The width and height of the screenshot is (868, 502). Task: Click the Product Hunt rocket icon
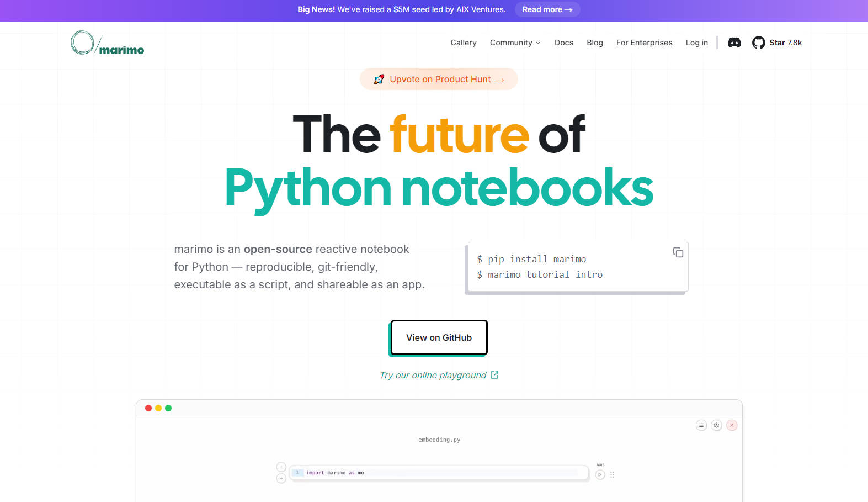coord(379,80)
